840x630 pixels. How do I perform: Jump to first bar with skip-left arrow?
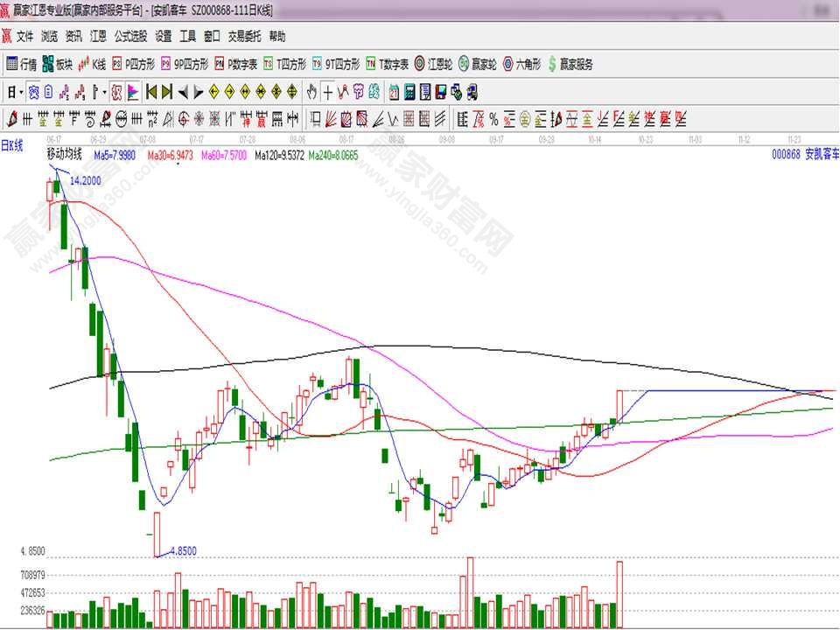[x=151, y=92]
